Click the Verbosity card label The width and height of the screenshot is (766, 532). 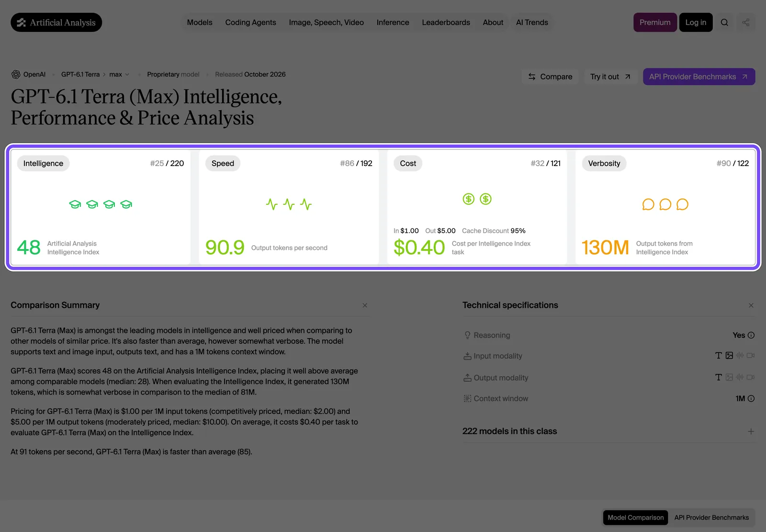click(x=604, y=163)
